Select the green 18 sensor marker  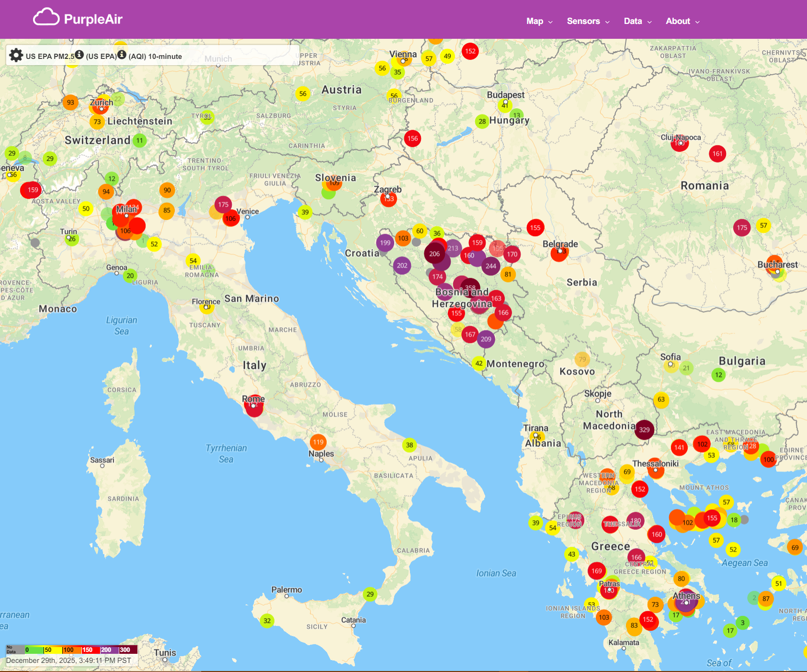734,520
